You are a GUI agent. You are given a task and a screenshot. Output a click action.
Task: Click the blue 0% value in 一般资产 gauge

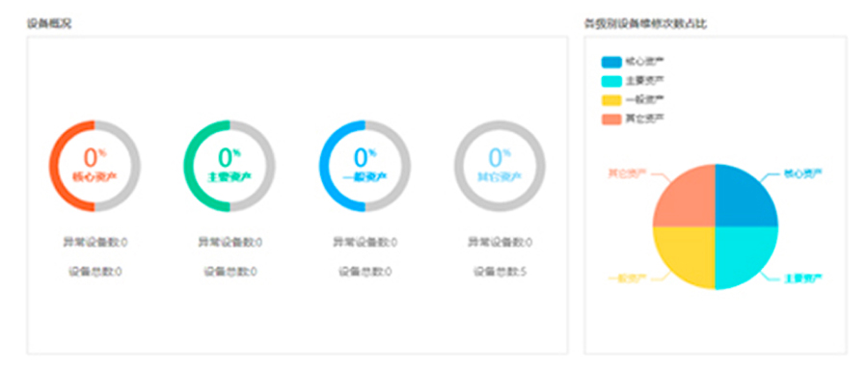click(365, 158)
